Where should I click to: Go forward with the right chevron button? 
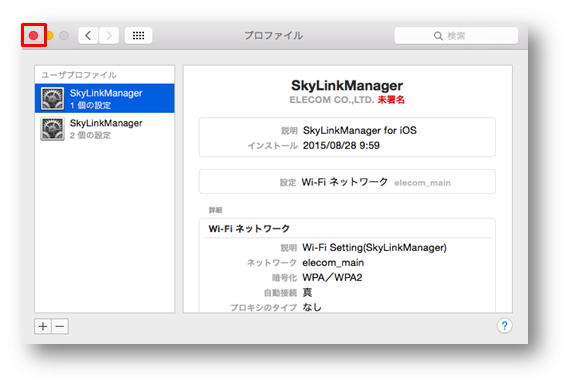(109, 35)
